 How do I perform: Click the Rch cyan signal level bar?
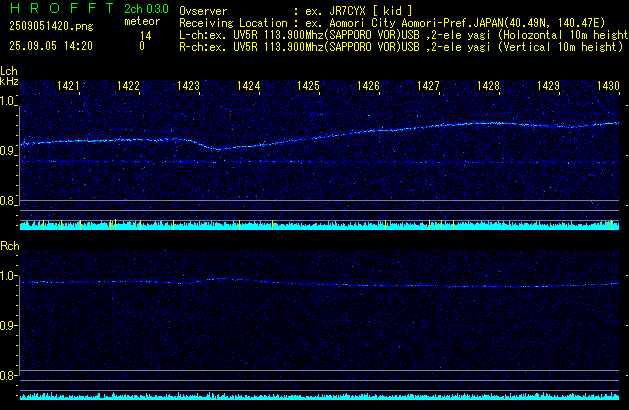319,396
